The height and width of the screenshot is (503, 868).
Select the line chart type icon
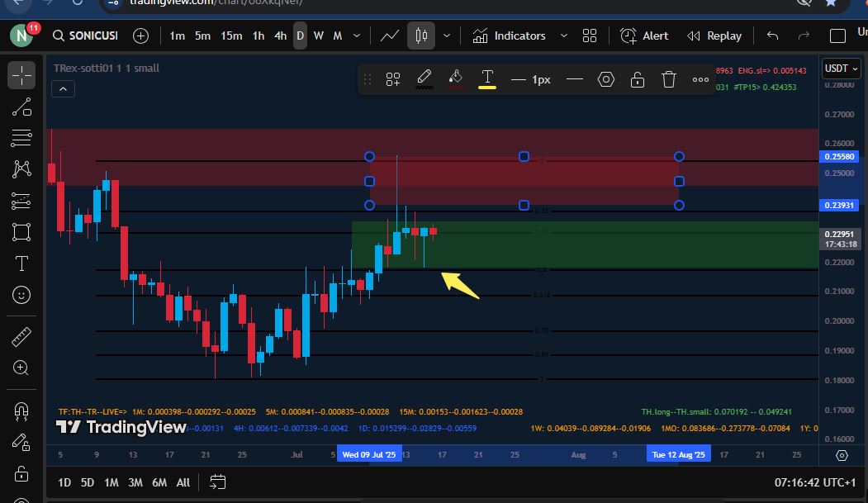[x=390, y=36]
